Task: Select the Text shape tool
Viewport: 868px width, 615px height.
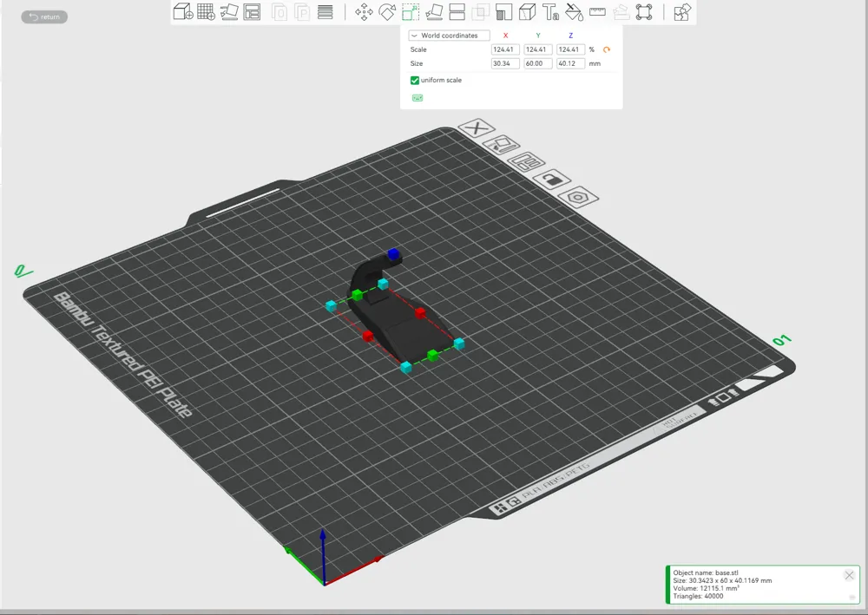Action: pos(550,11)
